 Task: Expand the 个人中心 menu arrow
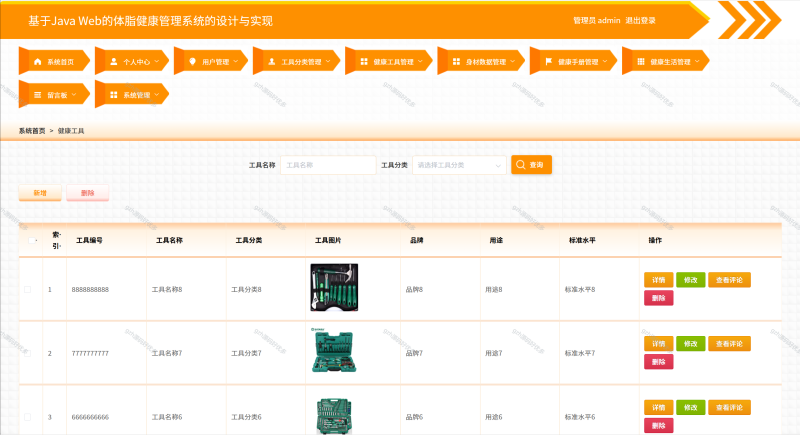pyautogui.click(x=157, y=62)
